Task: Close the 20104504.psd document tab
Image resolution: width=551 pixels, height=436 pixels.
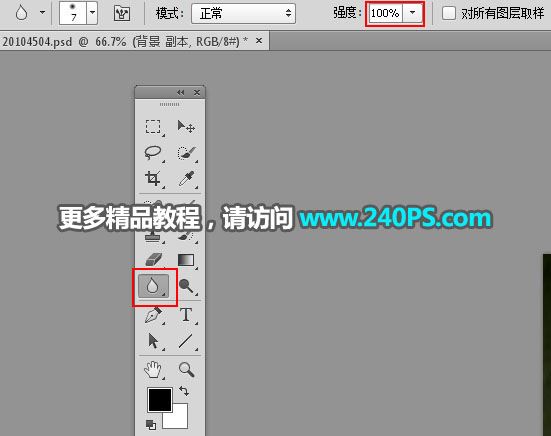Action: 259,41
